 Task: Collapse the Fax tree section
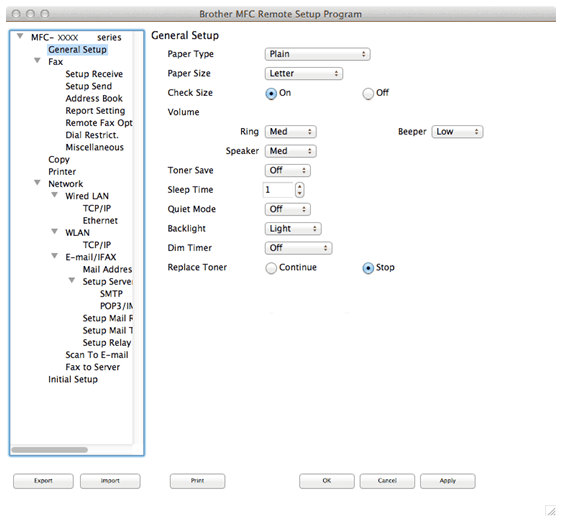click(37, 61)
